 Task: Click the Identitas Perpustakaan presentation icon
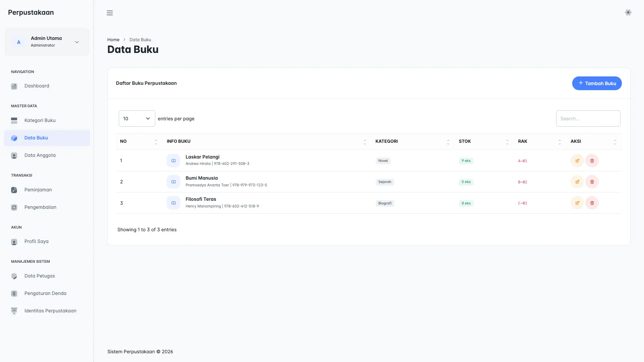coord(14,311)
